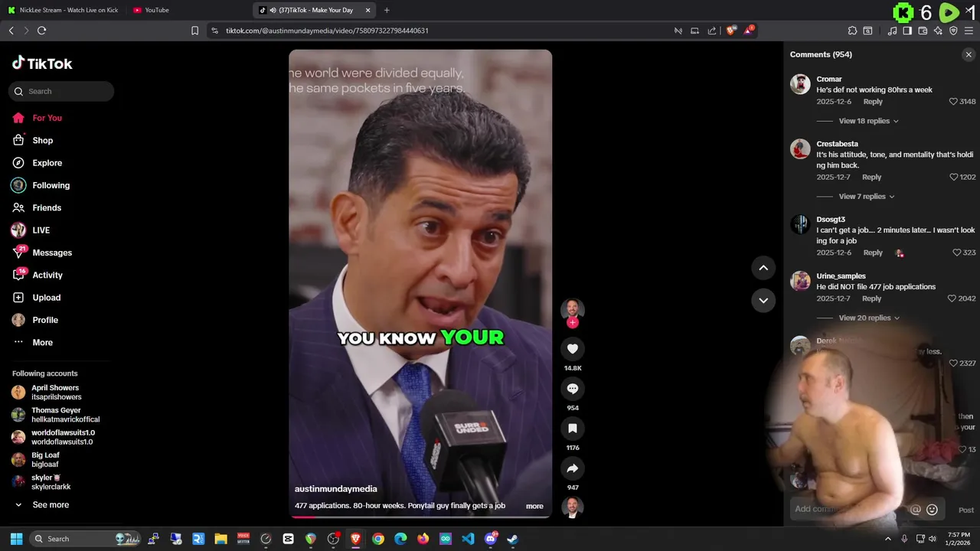Bookmark the video to favorites
This screenshot has width=980, height=551.
click(x=572, y=429)
